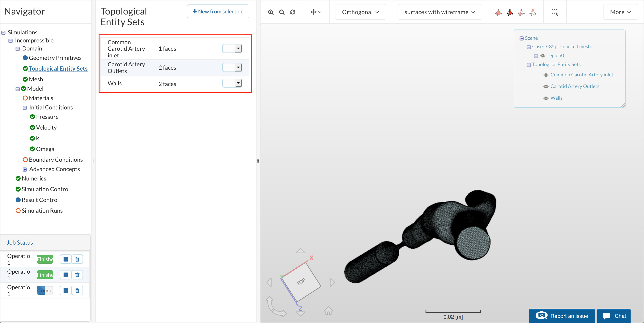Toggle visibility of region0 in Scene tree

[x=543, y=56]
